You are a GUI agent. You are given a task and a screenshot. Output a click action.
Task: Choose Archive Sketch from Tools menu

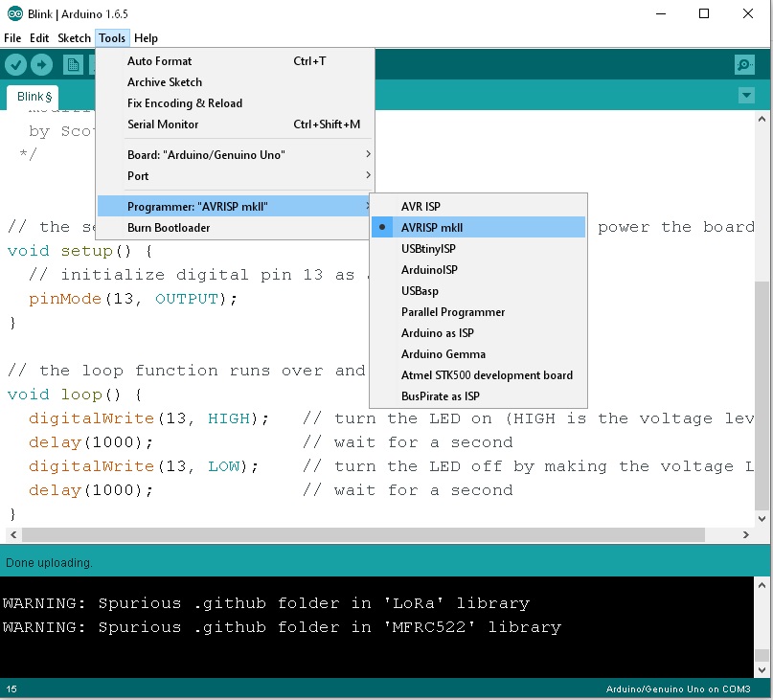coord(235,82)
